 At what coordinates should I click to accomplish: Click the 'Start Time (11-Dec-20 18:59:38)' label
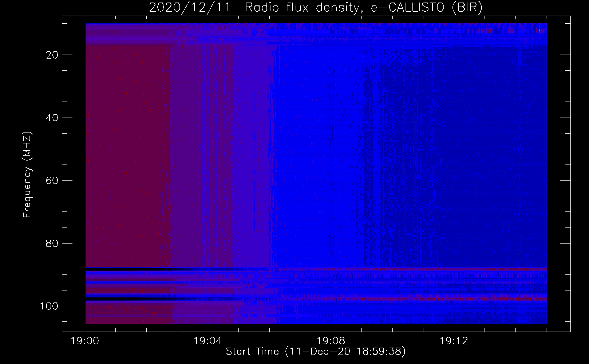pyautogui.click(x=316, y=352)
